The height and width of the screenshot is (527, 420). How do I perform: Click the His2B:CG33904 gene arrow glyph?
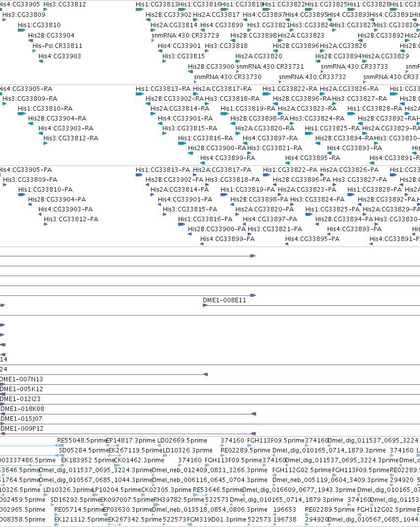(x=31, y=41)
